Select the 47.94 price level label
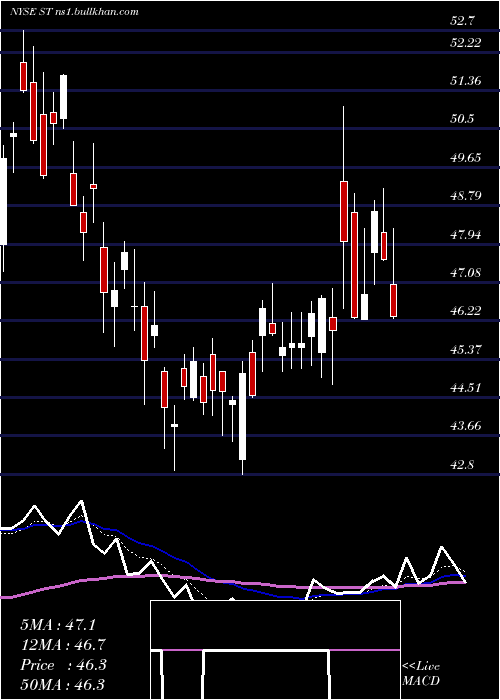Viewport: 500px width, 700px height. pyautogui.click(x=465, y=234)
